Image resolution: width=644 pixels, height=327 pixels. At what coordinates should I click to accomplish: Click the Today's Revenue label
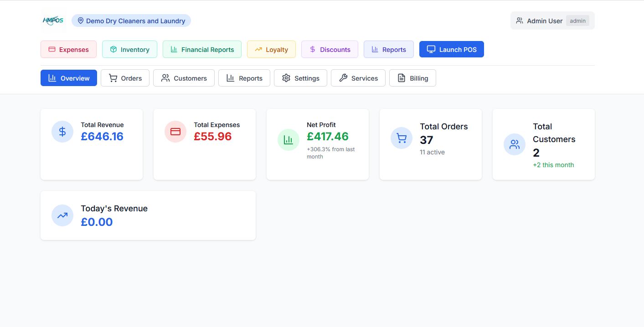[x=114, y=209]
